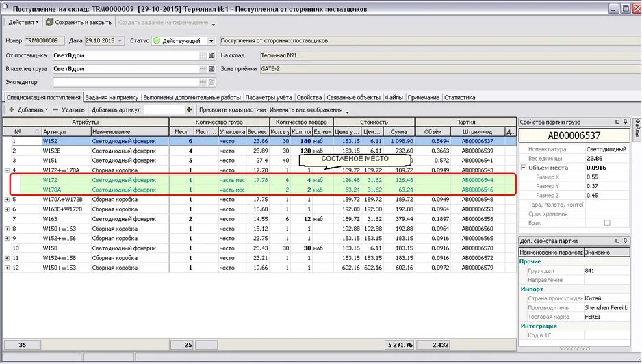Click Сохранить и закрыть button
Image resolution: width=642 pixels, height=364 pixels.
click(x=79, y=22)
